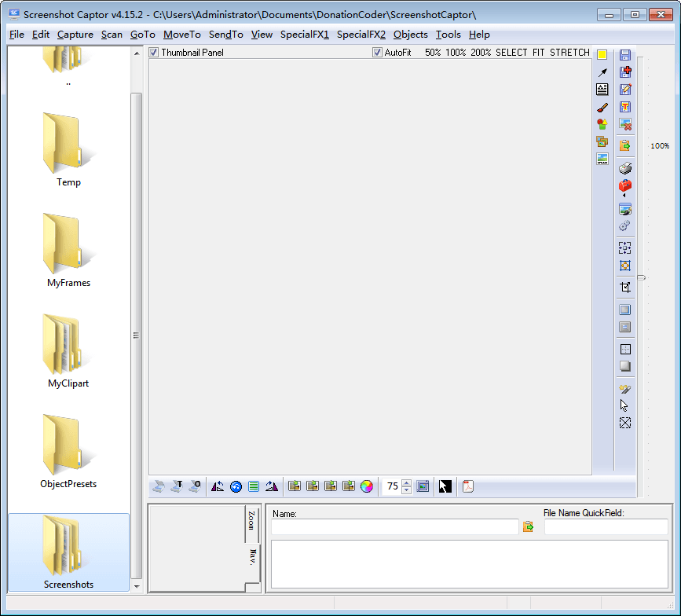Click the delete image red X icon
This screenshot has height=616, width=681.
point(625,124)
